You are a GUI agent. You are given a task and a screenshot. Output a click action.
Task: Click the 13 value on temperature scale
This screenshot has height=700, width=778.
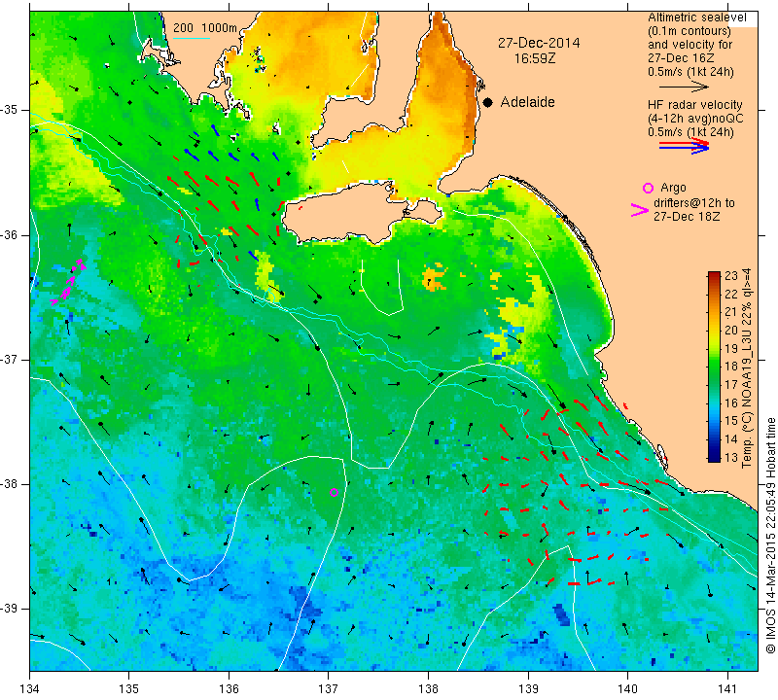click(x=731, y=457)
